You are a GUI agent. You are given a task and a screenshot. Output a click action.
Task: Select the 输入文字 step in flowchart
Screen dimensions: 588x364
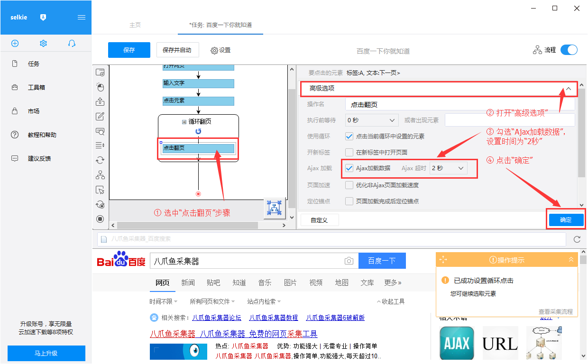tap(198, 83)
